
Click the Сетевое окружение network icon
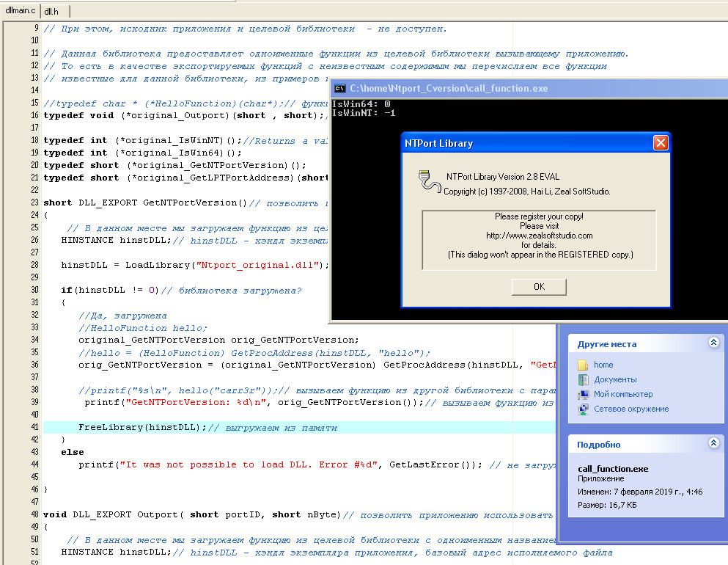[x=583, y=409]
